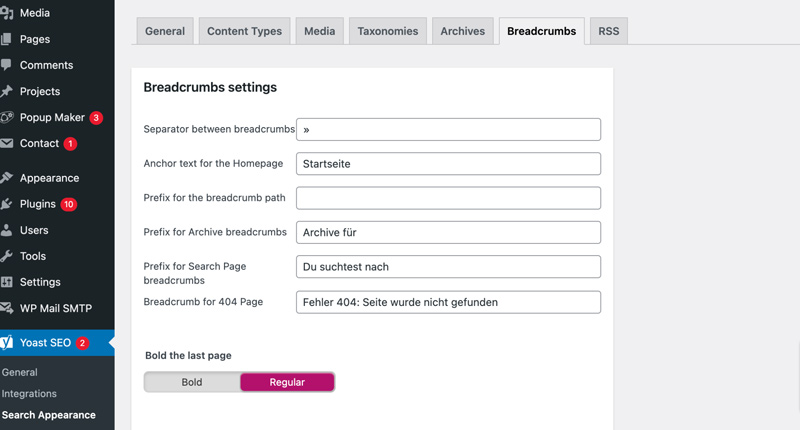Click the Prefix for Archive breadcrumbs field
Image resolution: width=800 pixels, height=430 pixels.
(448, 232)
